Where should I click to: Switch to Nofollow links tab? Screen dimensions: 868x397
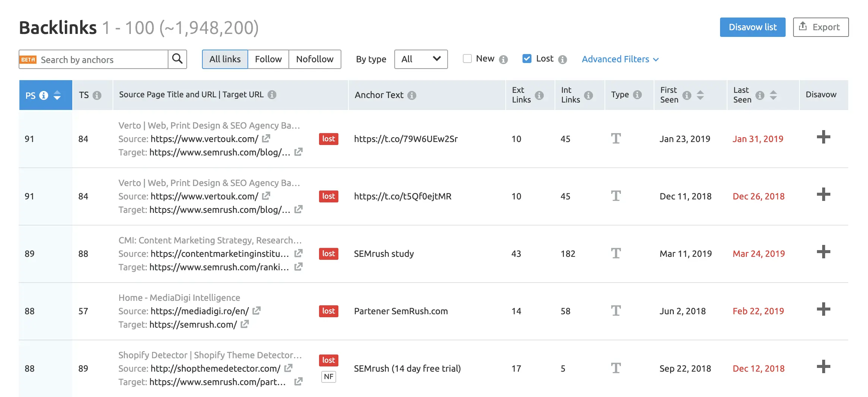point(315,59)
